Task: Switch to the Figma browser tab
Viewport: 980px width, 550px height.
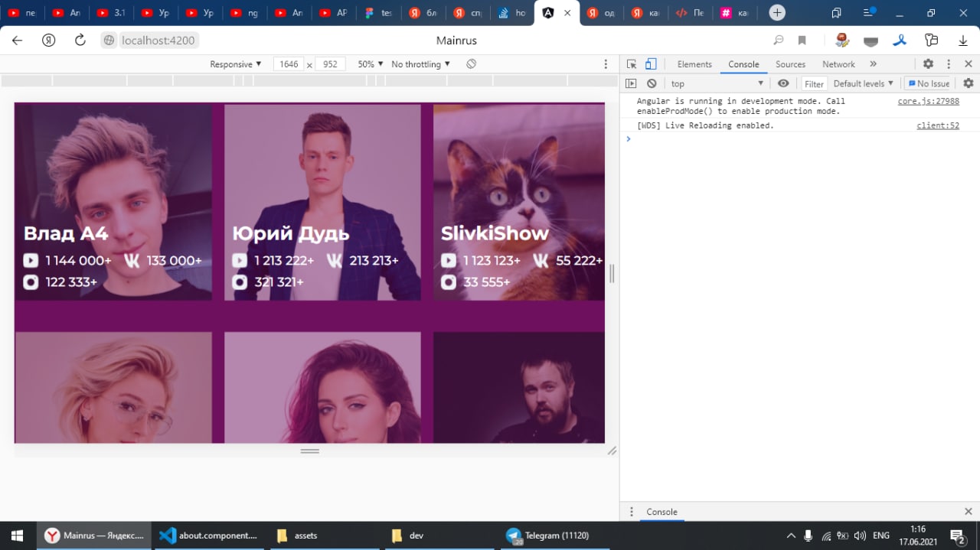Action: [x=379, y=13]
